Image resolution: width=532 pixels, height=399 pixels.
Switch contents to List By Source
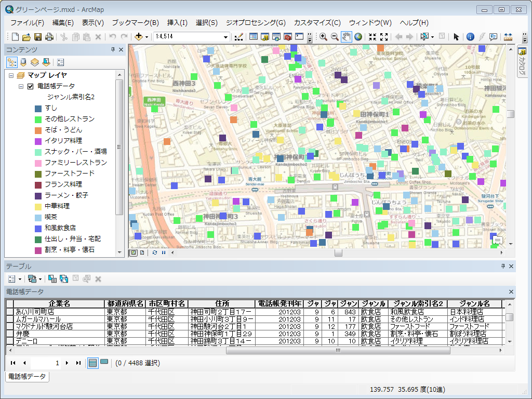[x=23, y=62]
